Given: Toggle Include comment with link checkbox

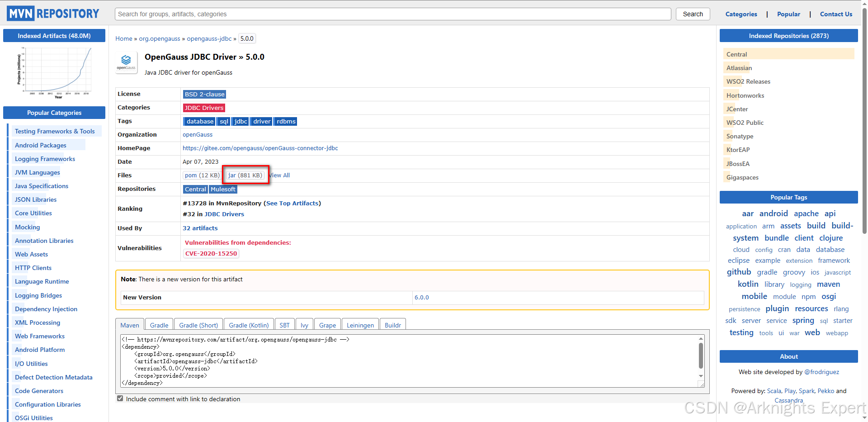Looking at the screenshot, I should click(x=120, y=398).
